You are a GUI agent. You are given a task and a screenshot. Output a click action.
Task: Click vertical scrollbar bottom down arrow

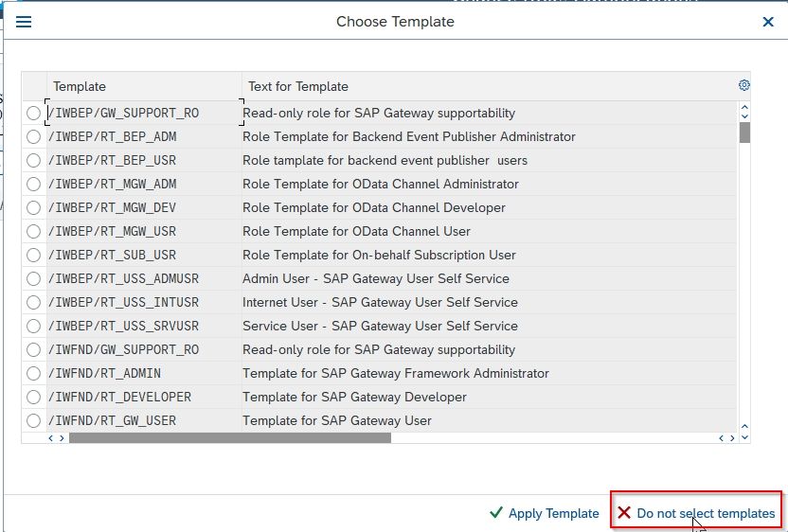(744, 437)
